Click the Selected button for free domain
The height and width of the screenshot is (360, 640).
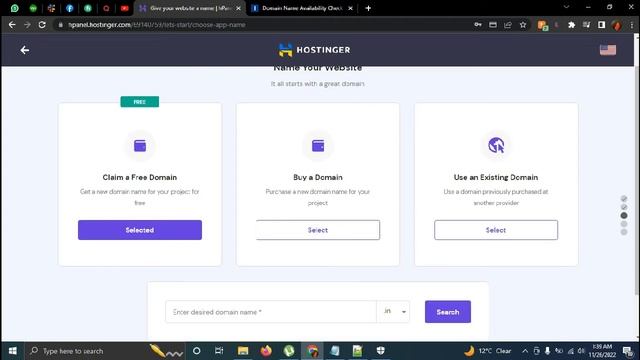[x=140, y=230]
